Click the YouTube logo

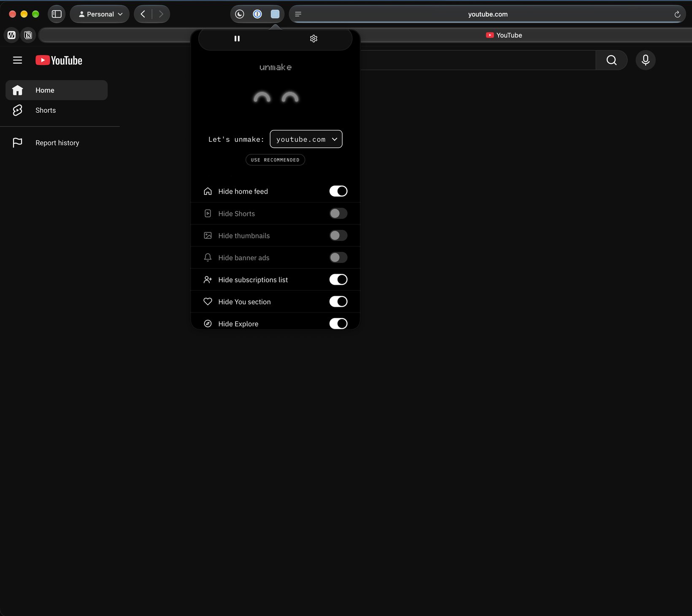(x=59, y=60)
